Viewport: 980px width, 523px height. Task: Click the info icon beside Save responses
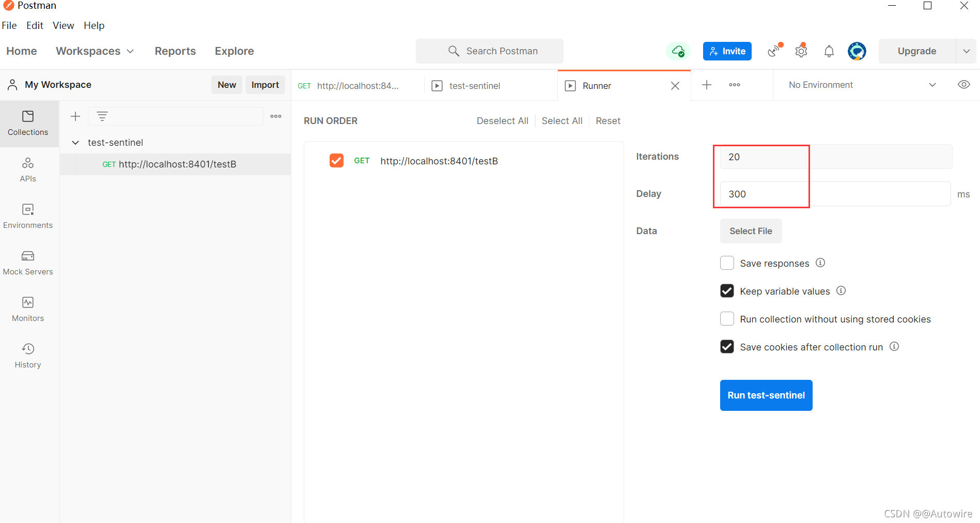(820, 263)
